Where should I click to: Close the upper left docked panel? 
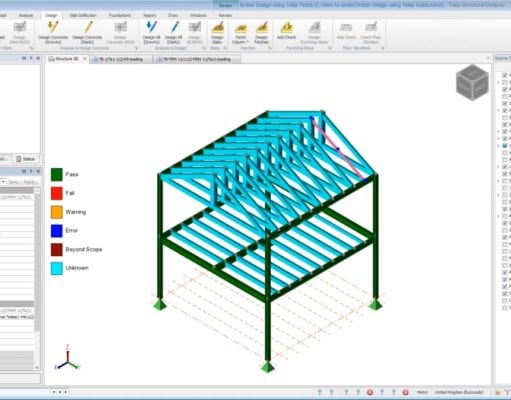[x=38, y=58]
